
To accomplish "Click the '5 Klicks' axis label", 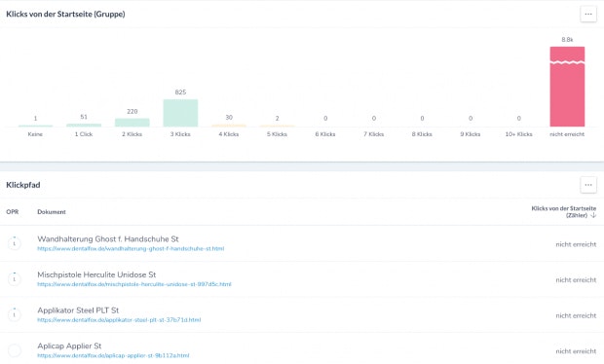I will click(277, 134).
